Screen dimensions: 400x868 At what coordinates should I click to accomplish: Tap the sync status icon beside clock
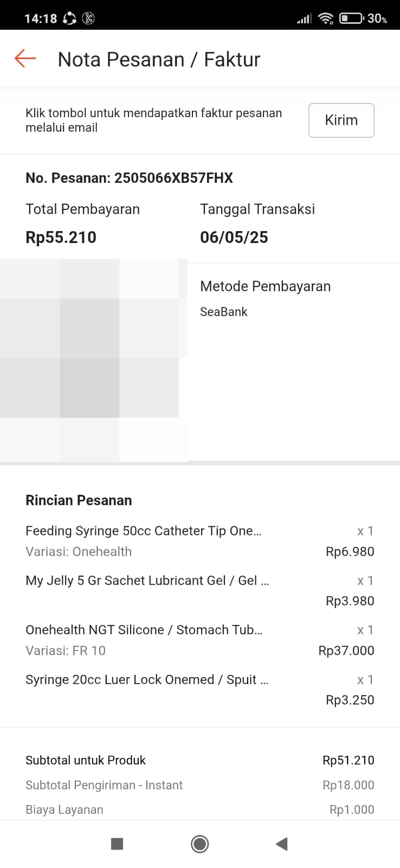[69, 18]
